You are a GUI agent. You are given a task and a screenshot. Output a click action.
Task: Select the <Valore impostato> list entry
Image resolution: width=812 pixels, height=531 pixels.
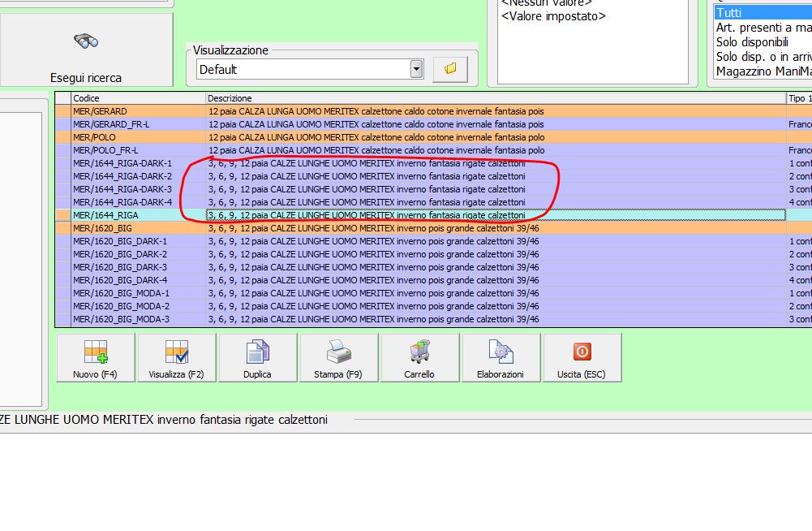(553, 16)
